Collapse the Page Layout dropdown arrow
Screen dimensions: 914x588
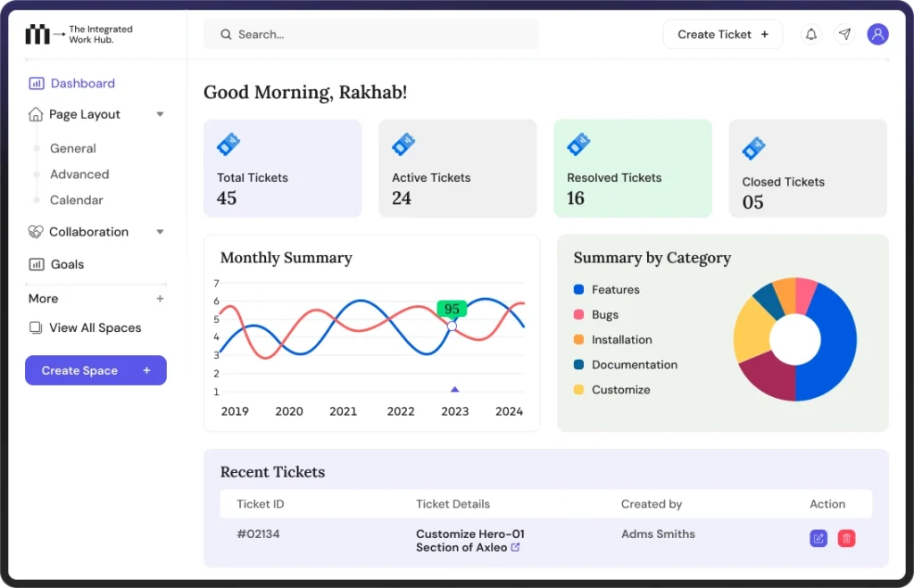[161, 114]
